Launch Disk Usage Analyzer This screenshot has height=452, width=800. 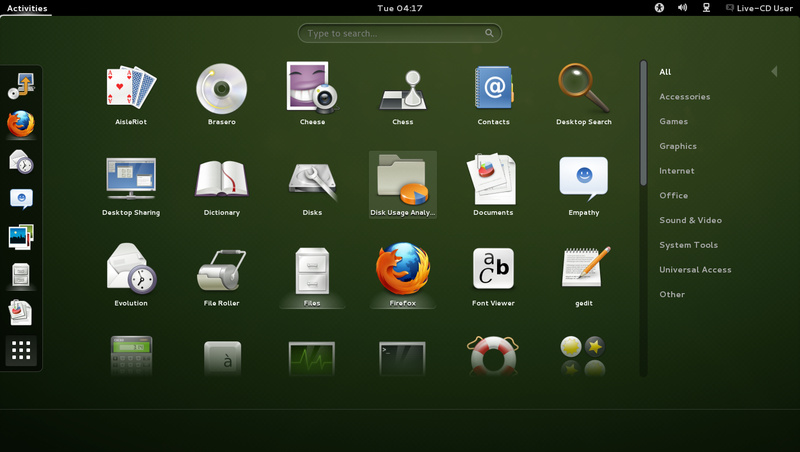(403, 185)
